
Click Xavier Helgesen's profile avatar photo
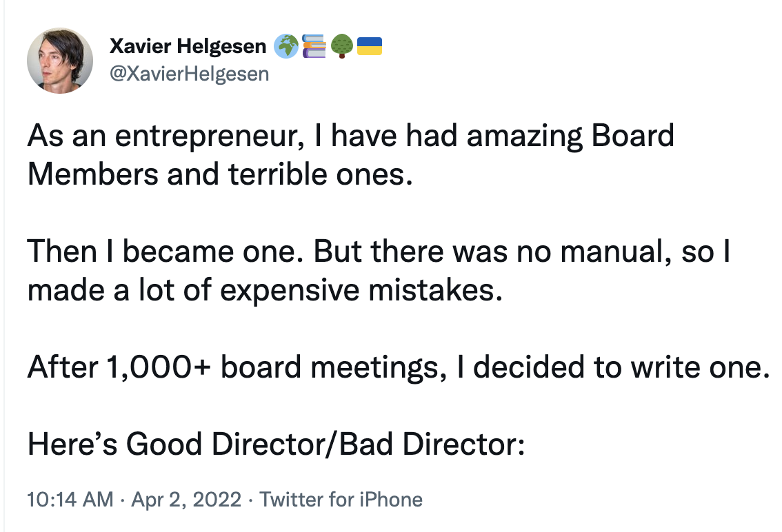(60, 61)
